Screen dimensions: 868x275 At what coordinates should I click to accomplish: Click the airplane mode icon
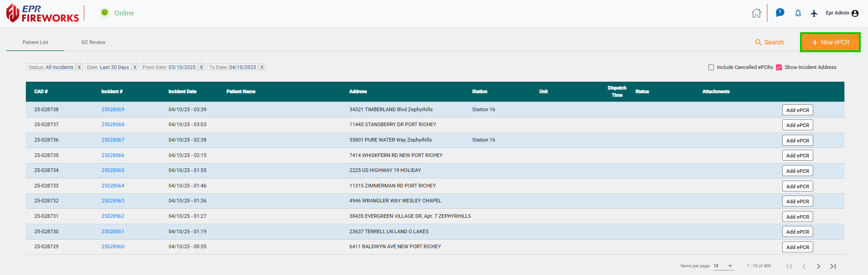pos(814,13)
